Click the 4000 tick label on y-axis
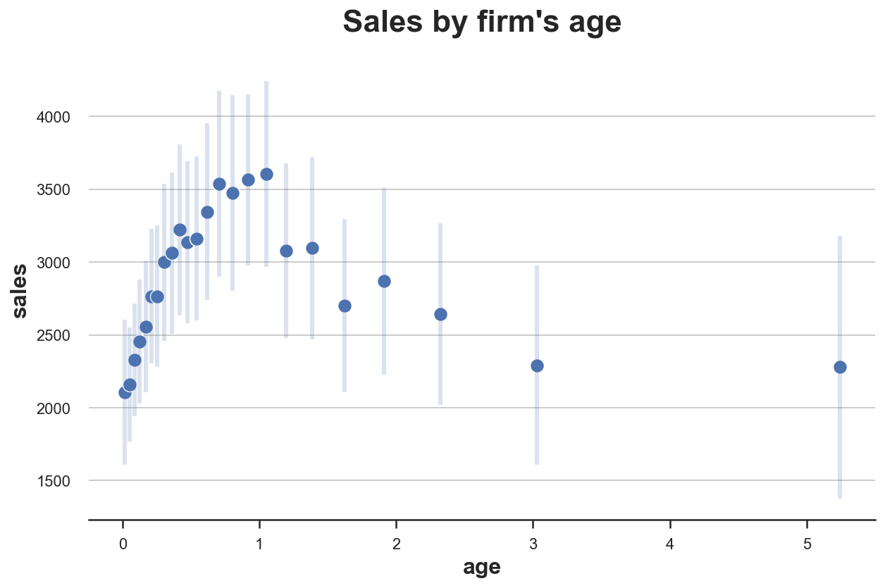This screenshot has width=885, height=588. [53, 117]
